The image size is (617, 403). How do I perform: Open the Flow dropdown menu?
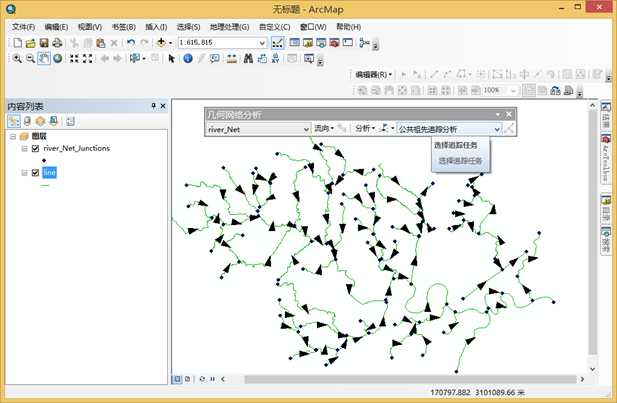pos(324,128)
